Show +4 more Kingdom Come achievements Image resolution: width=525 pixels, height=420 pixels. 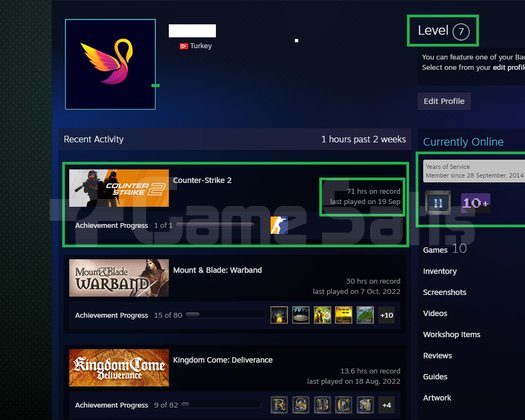pos(386,405)
